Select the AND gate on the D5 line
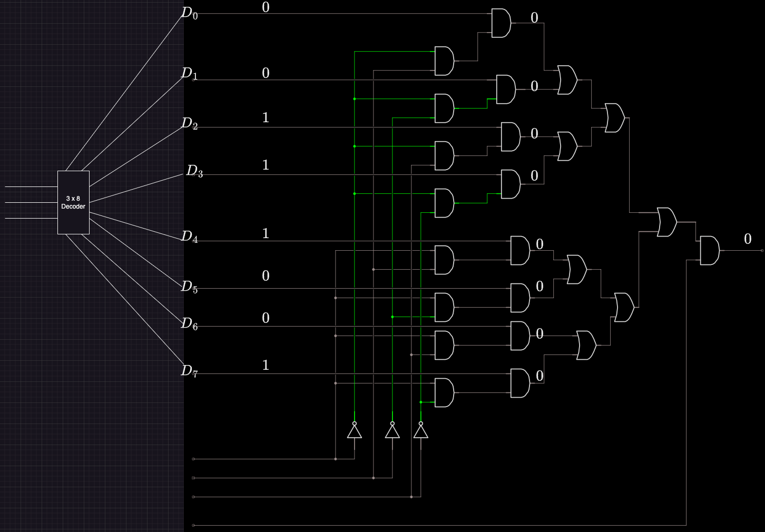765x532 pixels. [520, 298]
